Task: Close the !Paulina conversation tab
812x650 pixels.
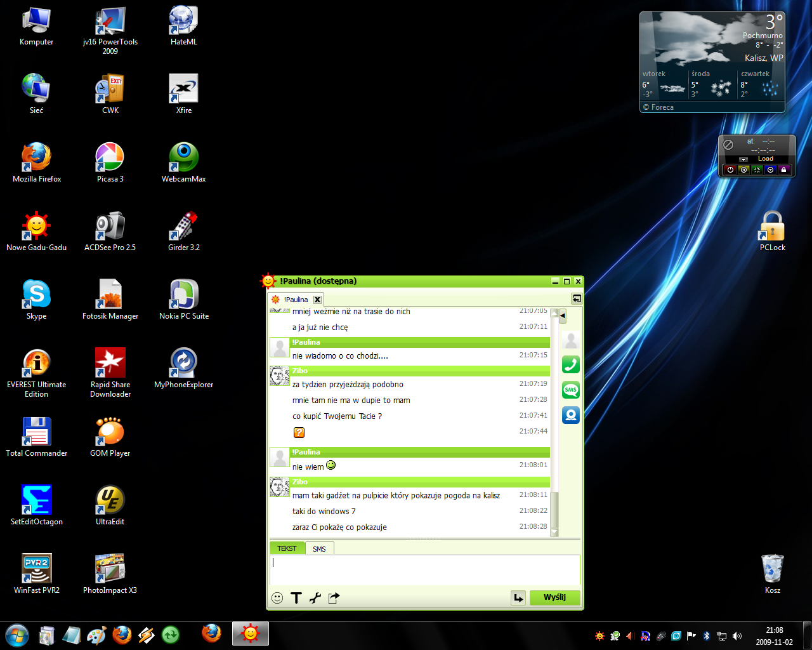Action: click(318, 300)
